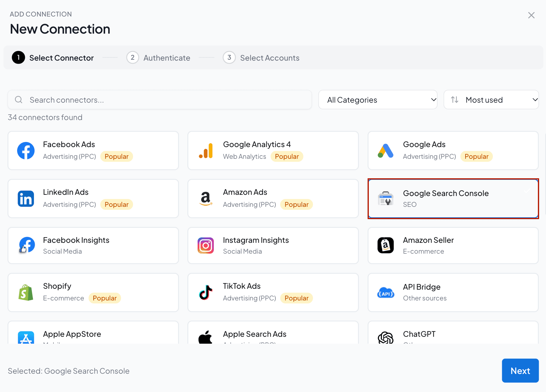The width and height of the screenshot is (546, 392).
Task: Choose the ChatGPT connector title
Action: tap(419, 334)
